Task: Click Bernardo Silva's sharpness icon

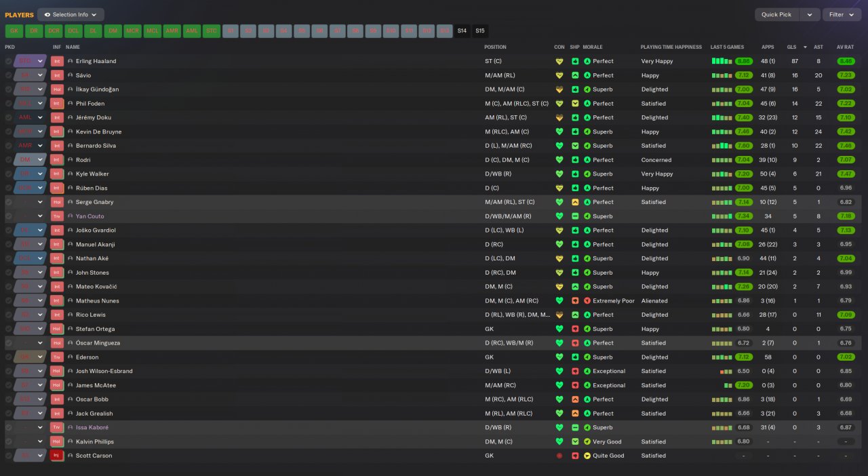Action: [x=575, y=146]
